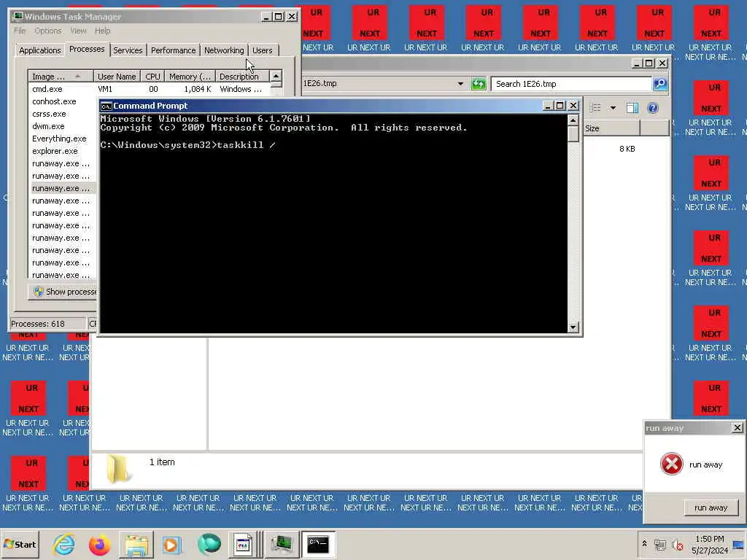Launch Internet Explorer from the taskbar
This screenshot has width=747, height=560.
coord(64,544)
